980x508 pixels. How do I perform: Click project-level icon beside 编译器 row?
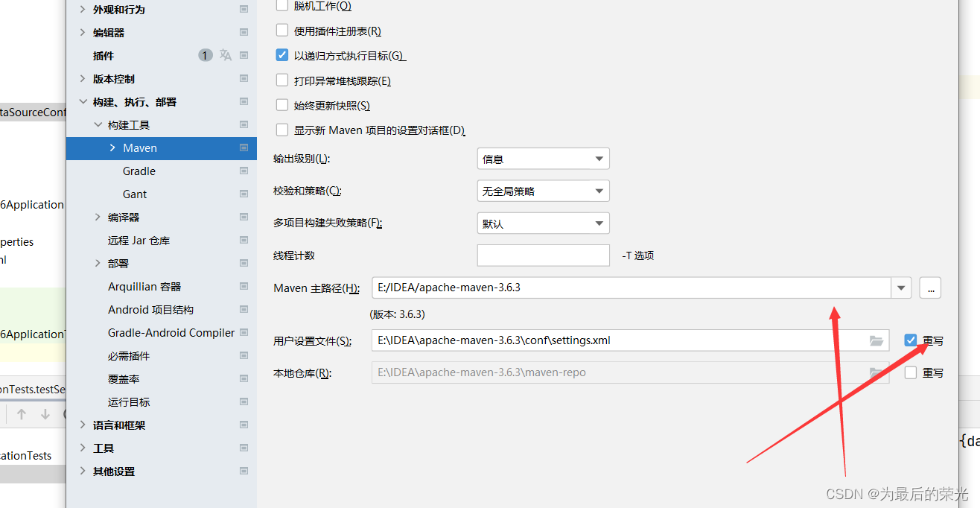pos(244,218)
